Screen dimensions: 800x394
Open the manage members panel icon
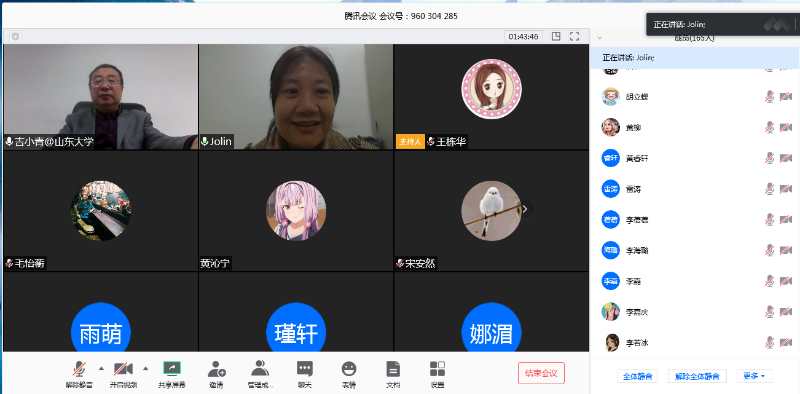tap(260, 368)
